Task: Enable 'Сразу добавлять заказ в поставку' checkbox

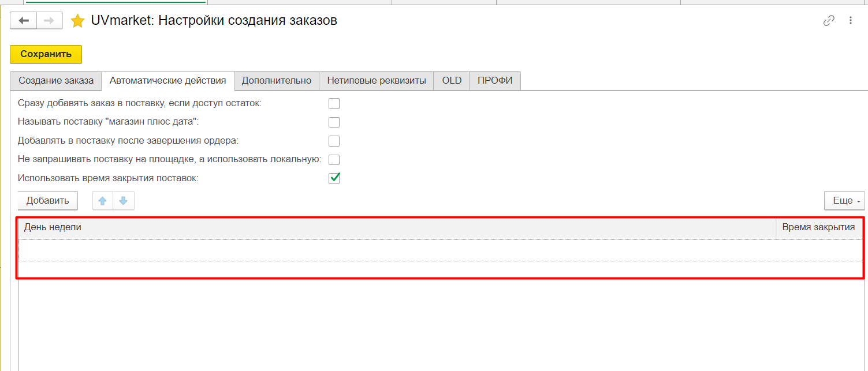Action: point(334,104)
